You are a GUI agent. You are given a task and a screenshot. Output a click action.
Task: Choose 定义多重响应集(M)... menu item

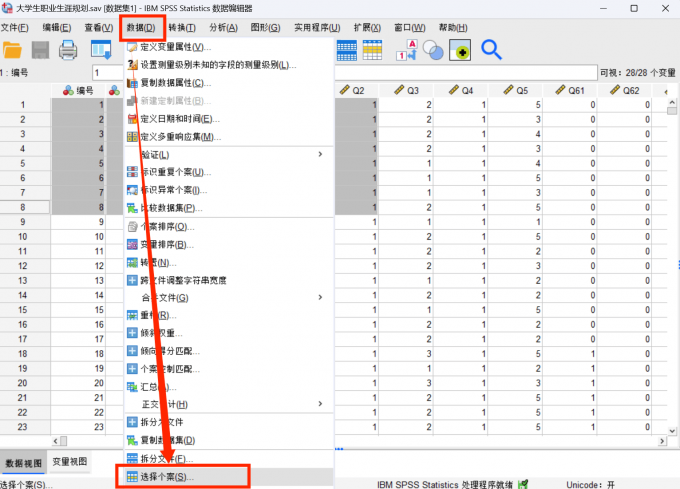tap(229, 137)
